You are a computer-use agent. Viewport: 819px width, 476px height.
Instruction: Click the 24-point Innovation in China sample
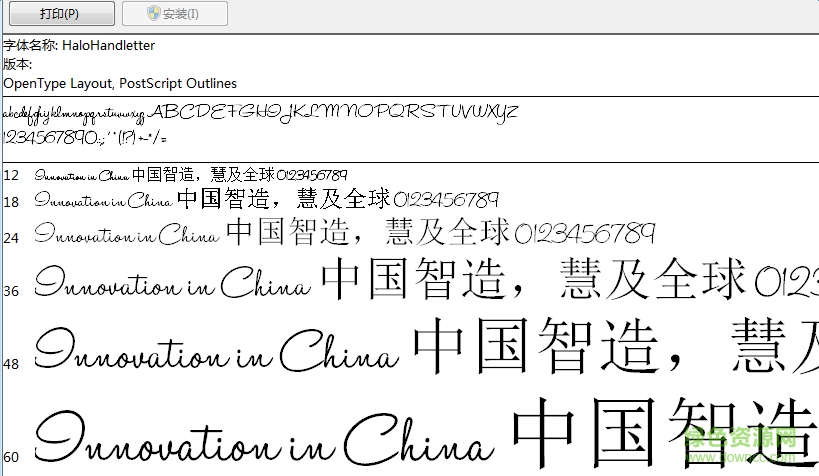point(127,234)
